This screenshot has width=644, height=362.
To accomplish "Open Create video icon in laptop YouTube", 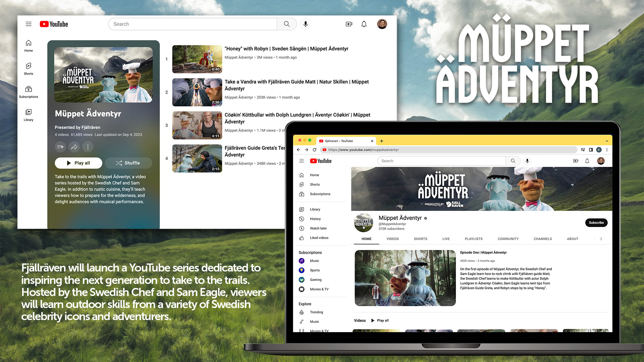I will pos(576,161).
